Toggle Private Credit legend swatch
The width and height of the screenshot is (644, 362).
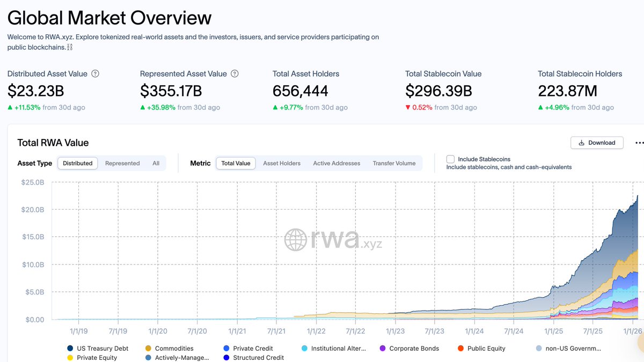click(x=227, y=349)
